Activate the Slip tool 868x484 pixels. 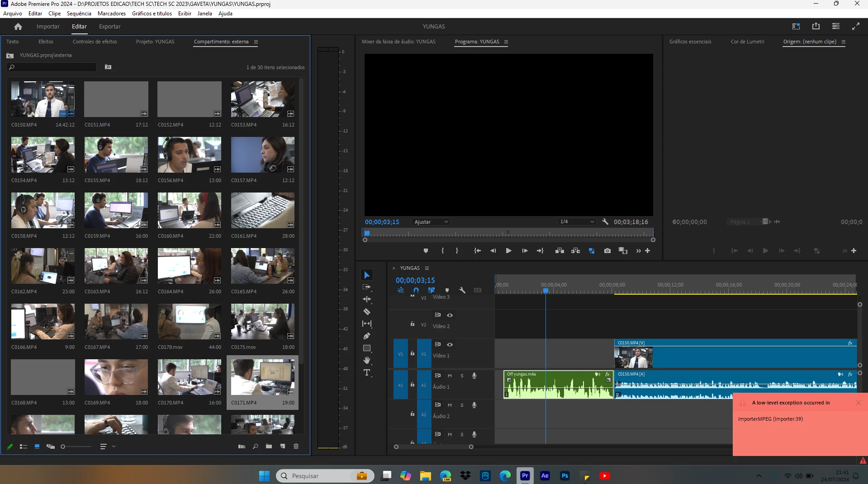[x=367, y=324]
